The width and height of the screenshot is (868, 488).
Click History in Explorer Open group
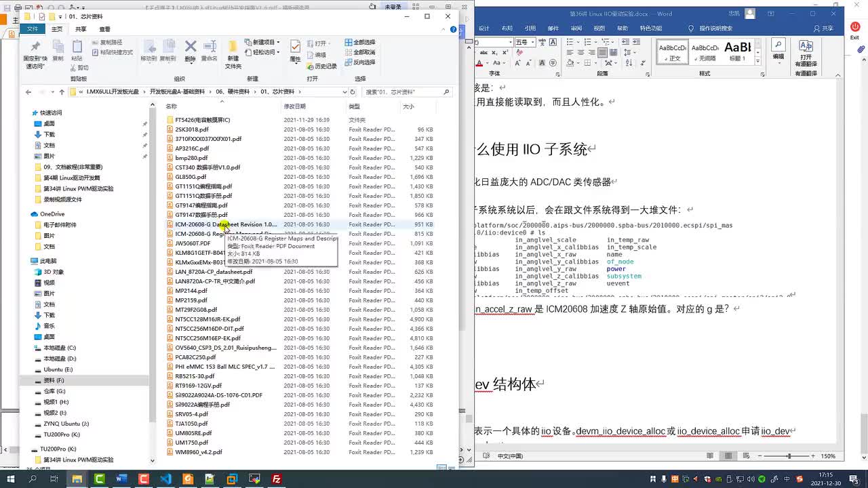pos(321,66)
